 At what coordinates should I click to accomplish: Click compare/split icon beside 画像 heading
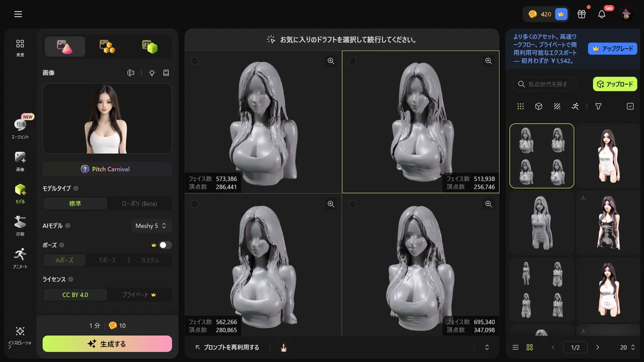(130, 73)
